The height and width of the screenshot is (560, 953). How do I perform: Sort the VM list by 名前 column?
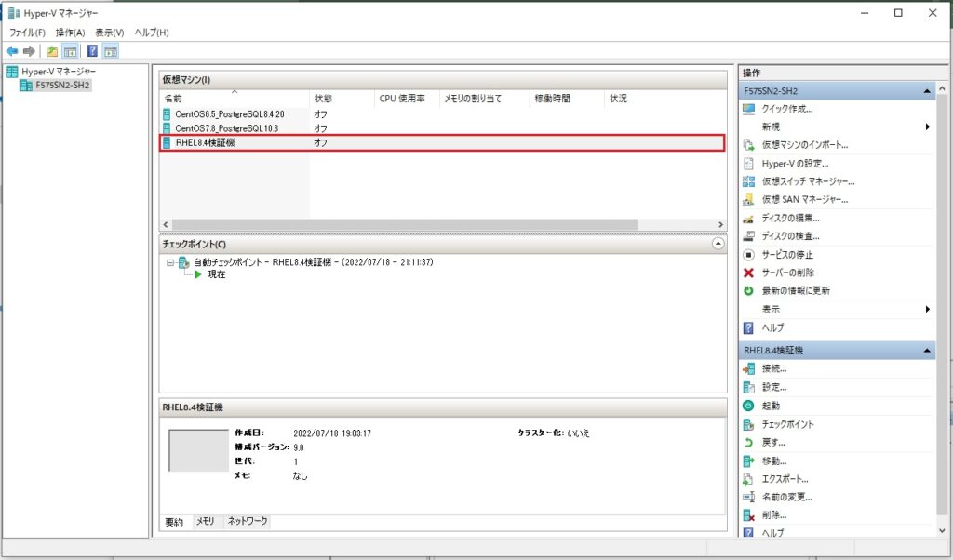pos(234,99)
